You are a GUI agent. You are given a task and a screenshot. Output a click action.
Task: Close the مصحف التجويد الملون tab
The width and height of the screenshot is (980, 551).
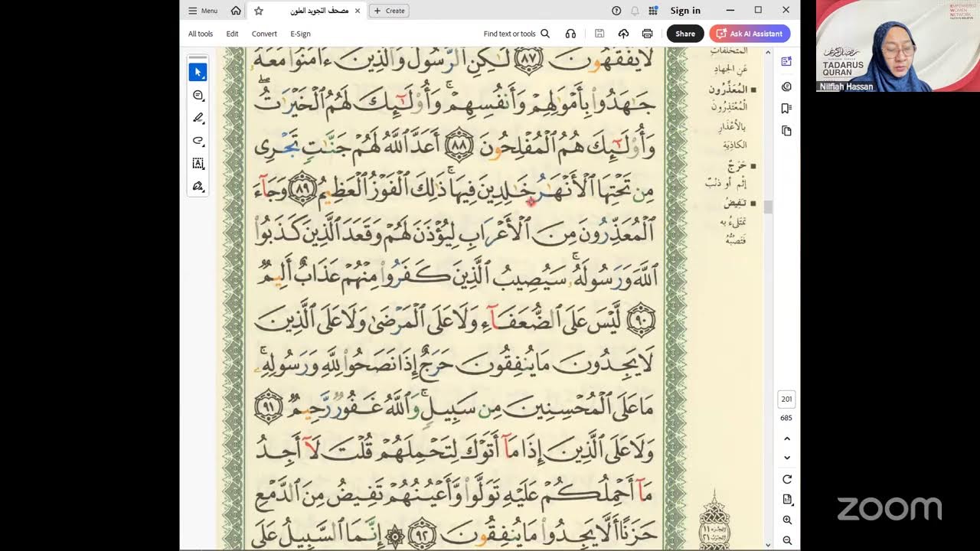(x=358, y=11)
